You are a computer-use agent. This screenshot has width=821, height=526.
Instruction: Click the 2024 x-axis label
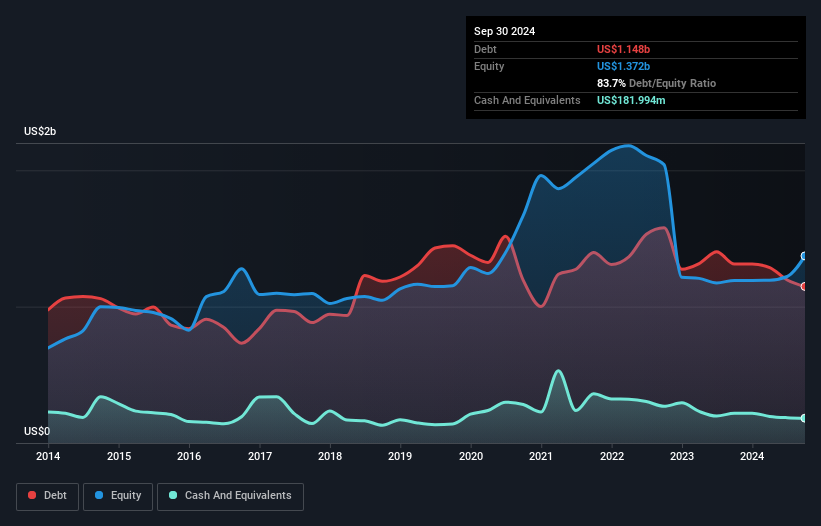point(752,456)
